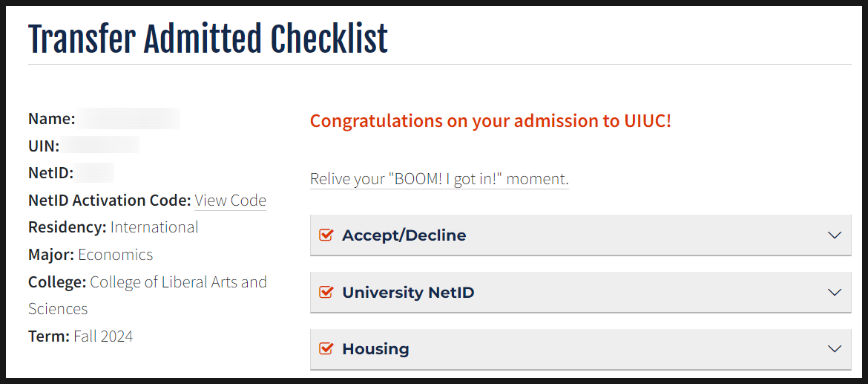
Task: Click the Term Fall 2024 text
Action: click(x=103, y=336)
